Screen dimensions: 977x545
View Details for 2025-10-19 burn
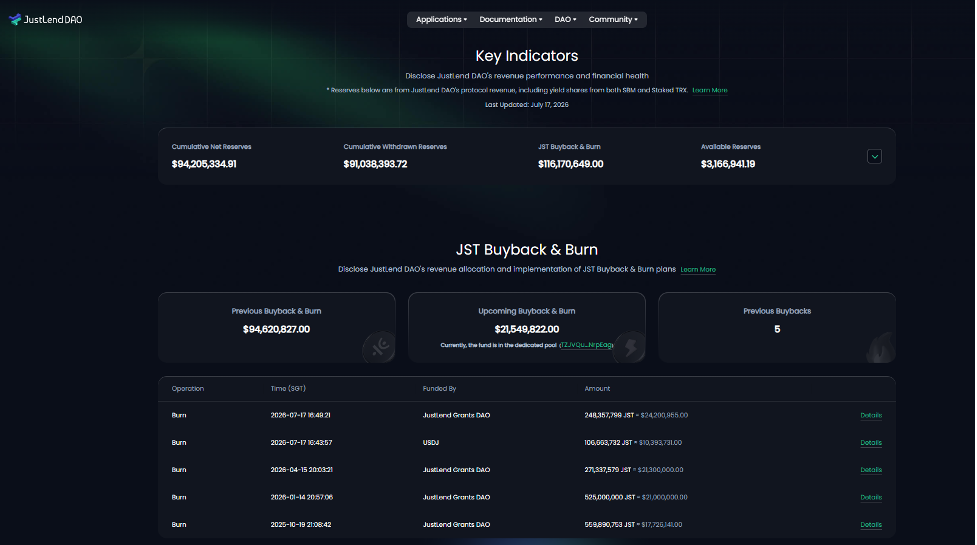pyautogui.click(x=870, y=524)
